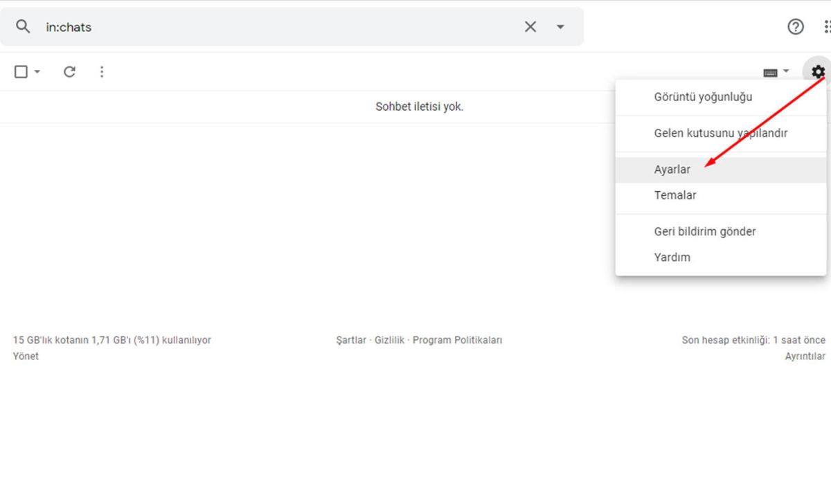Click the search magnifier icon
Image resolution: width=831 pixels, height=504 pixels.
22,26
